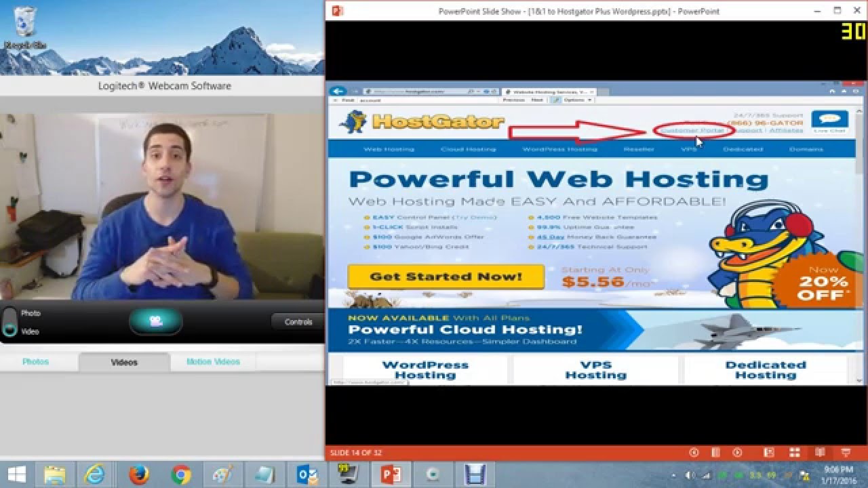Go to previous slide in status bar

(x=694, y=452)
